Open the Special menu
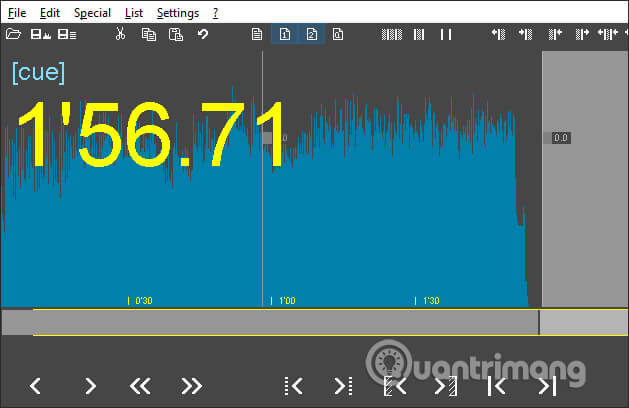 click(x=92, y=13)
